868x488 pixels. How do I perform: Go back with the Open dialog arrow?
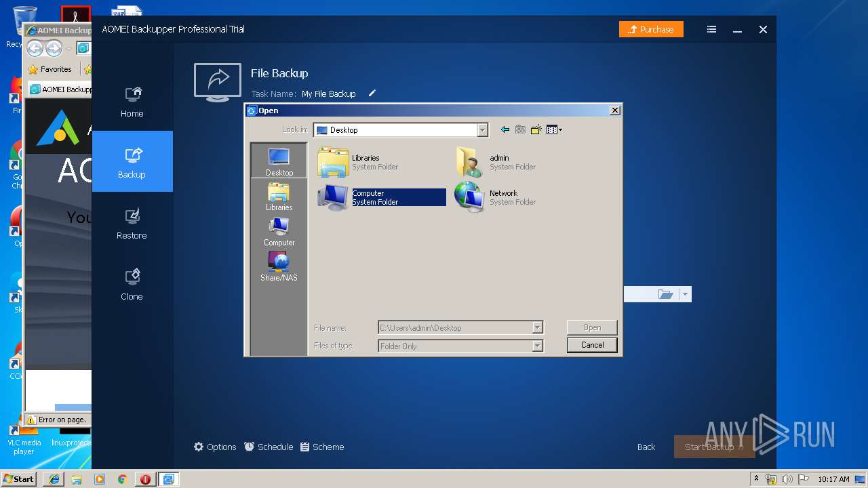pos(505,129)
